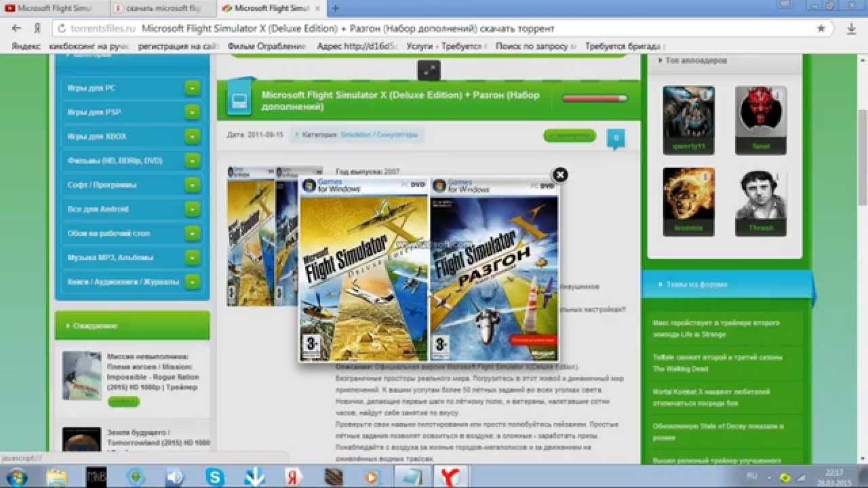
Task: Open browser downloads arrow icon
Action: (x=852, y=29)
